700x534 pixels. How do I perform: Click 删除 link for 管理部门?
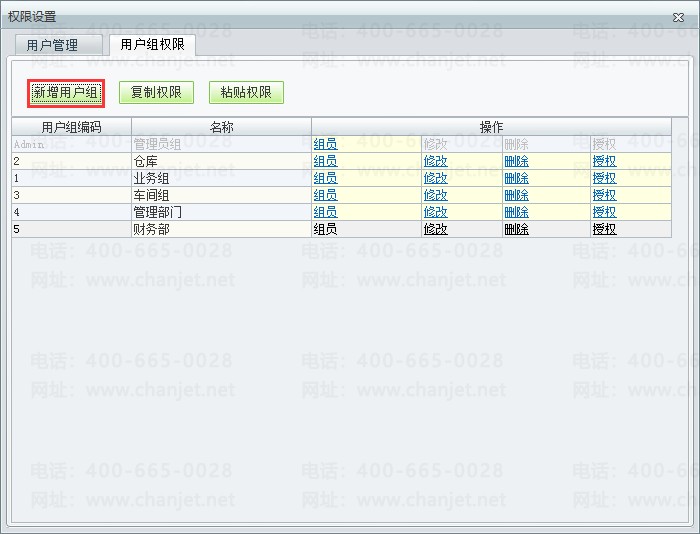point(516,212)
